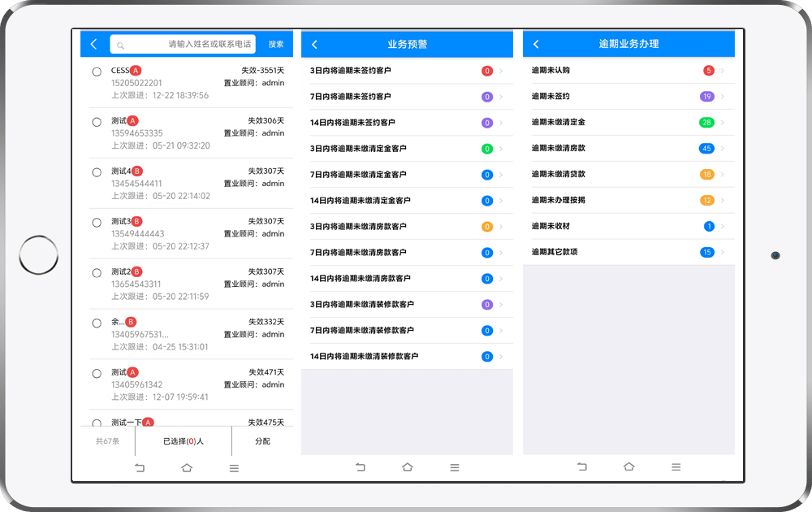Open chevron for 7日内将逾期未缴清房款客户
This screenshot has width=812, height=512.
[x=501, y=253]
